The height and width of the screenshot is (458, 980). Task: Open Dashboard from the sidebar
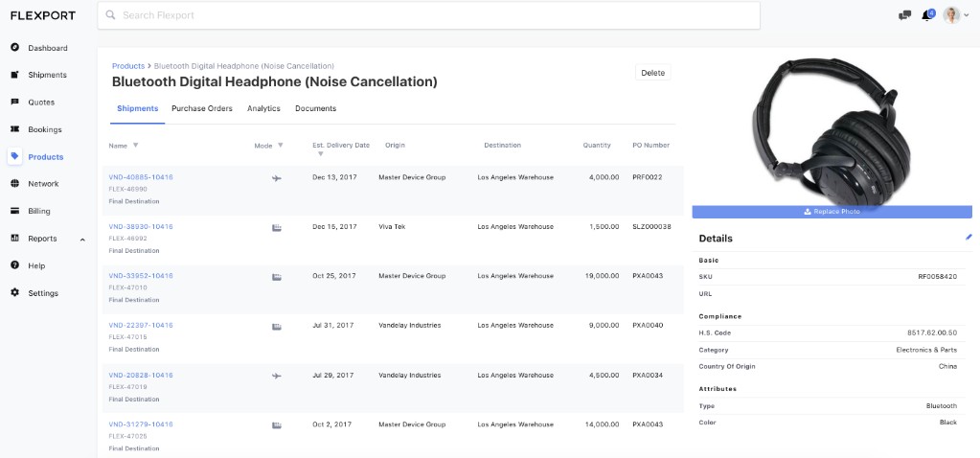(47, 48)
